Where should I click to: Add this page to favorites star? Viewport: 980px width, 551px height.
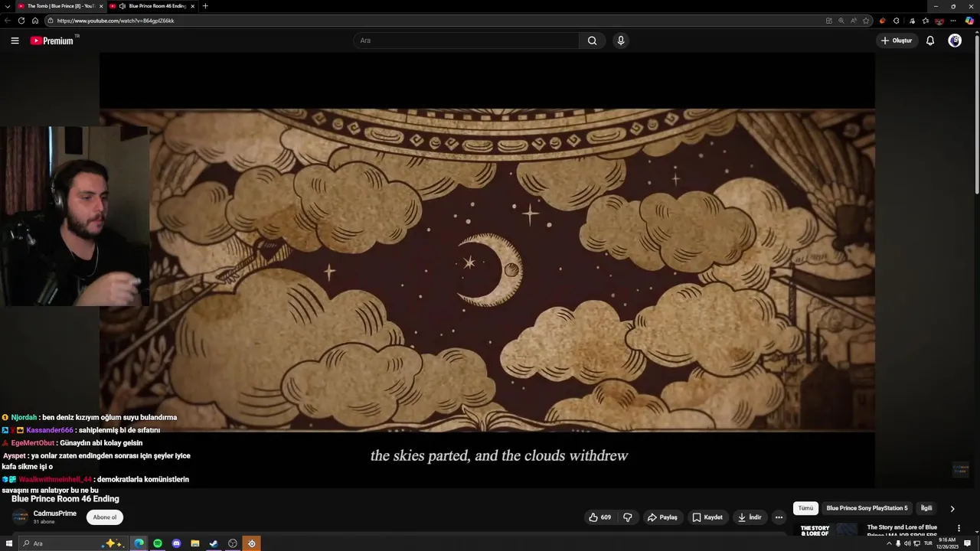click(x=866, y=21)
